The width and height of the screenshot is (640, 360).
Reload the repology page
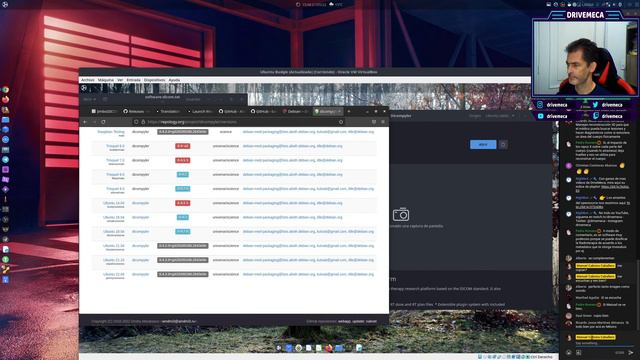[x=103, y=122]
